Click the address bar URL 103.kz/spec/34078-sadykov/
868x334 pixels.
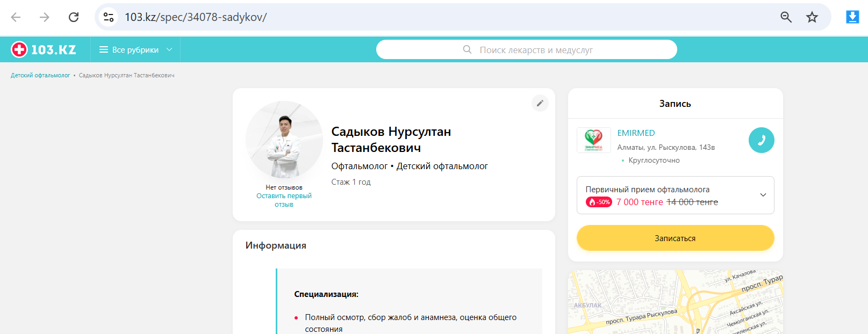point(196,17)
